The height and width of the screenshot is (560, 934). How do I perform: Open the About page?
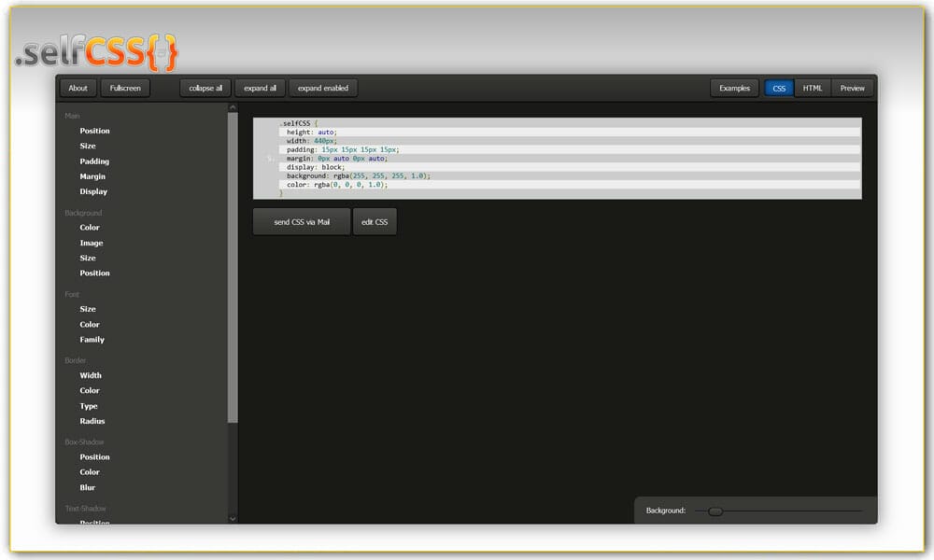point(78,89)
